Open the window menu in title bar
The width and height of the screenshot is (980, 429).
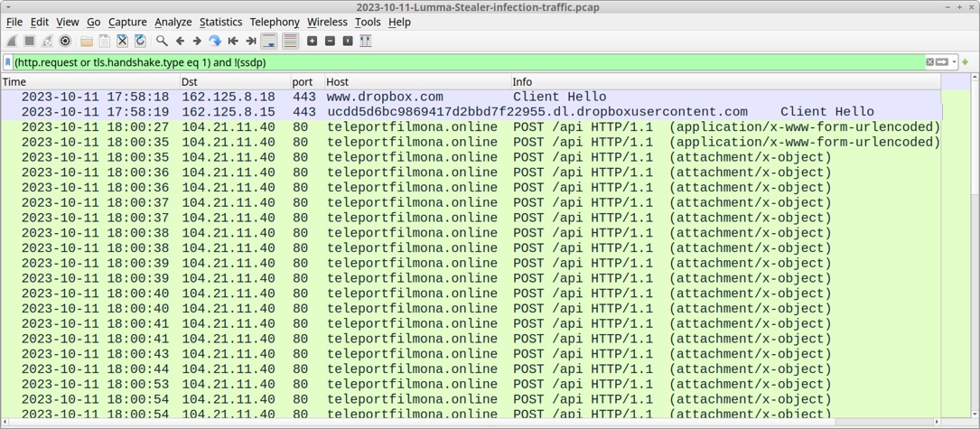pyautogui.click(x=8, y=6)
